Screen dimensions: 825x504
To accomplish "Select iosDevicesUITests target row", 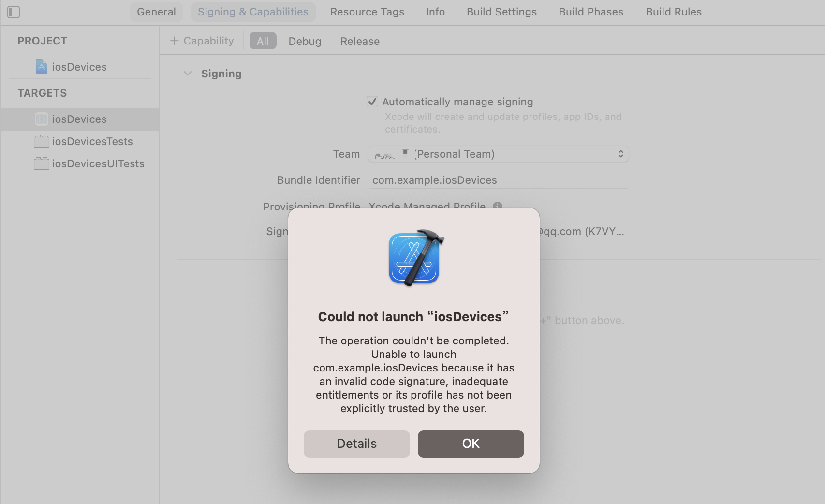I will click(x=80, y=163).
